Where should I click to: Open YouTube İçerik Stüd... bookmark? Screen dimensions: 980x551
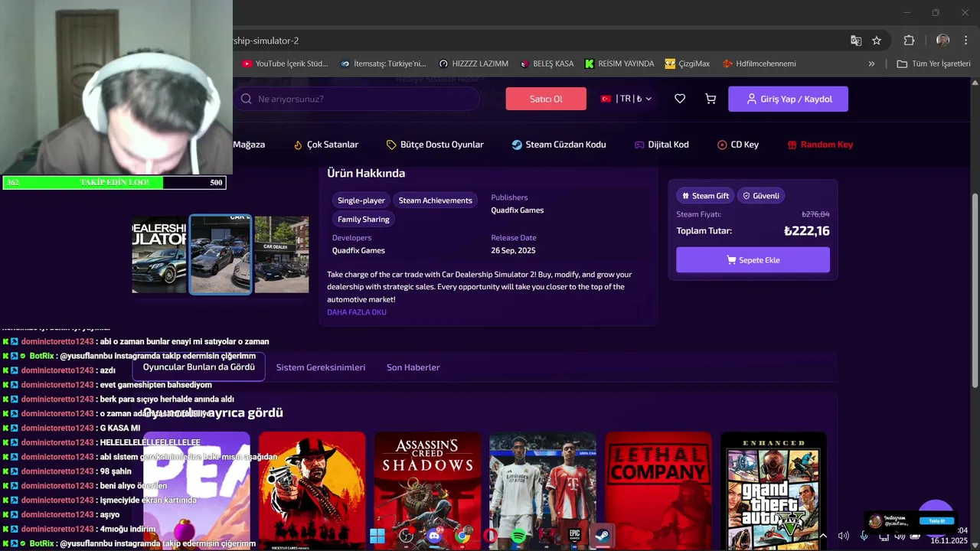point(285,64)
